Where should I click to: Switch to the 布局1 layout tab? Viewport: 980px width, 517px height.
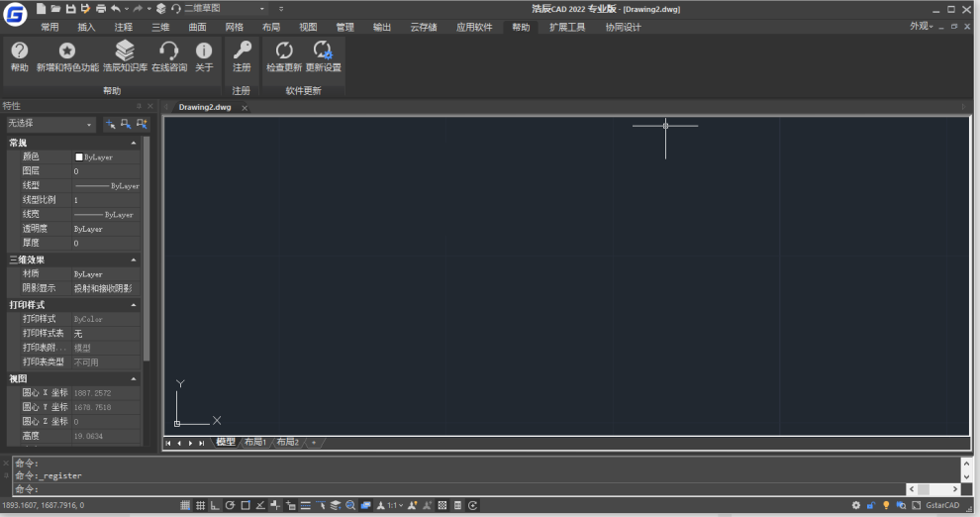click(x=255, y=442)
